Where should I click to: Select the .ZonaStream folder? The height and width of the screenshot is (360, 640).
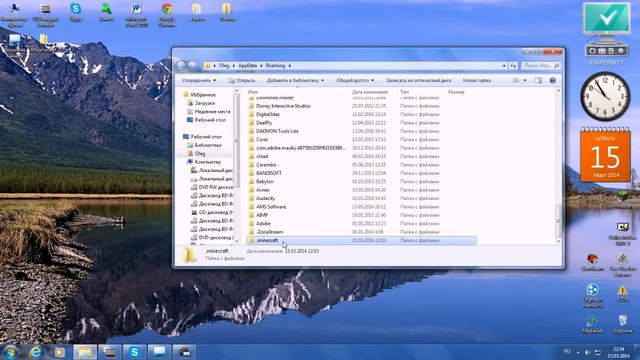[x=269, y=232]
